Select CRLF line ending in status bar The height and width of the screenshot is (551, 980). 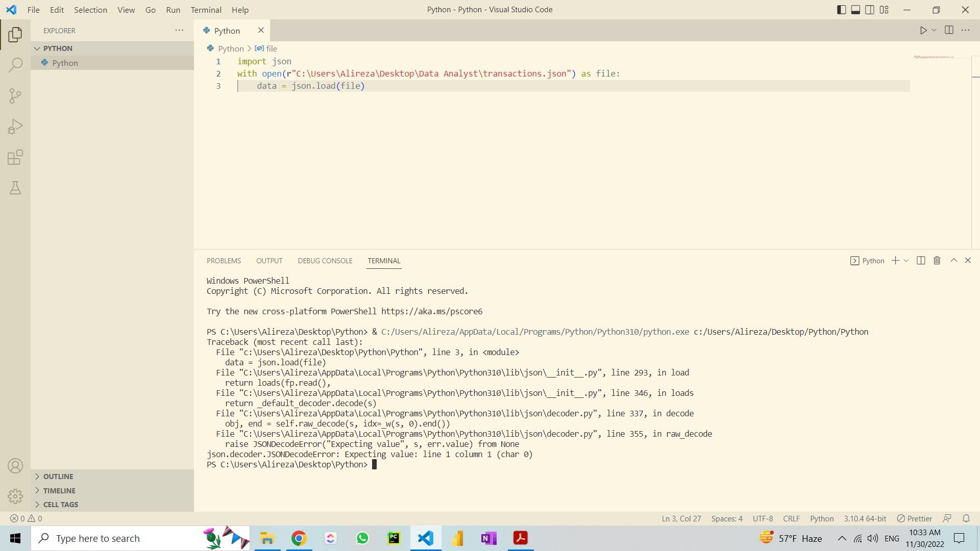point(793,518)
